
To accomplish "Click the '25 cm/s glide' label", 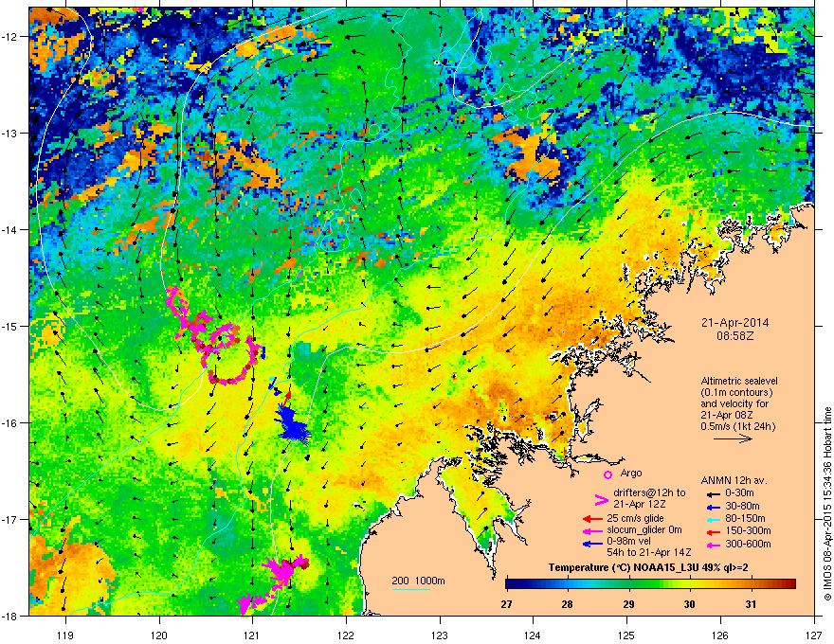I will pos(635,518).
